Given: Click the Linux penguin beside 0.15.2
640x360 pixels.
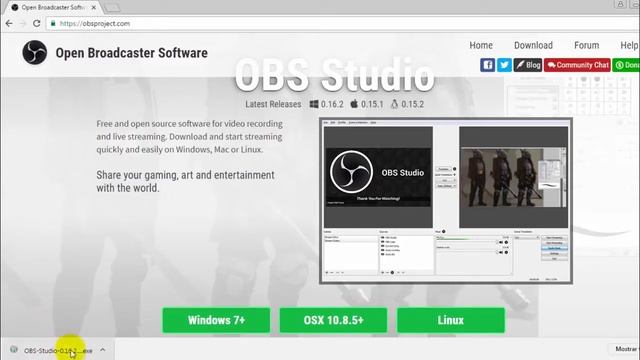Looking at the screenshot, I should [394, 104].
